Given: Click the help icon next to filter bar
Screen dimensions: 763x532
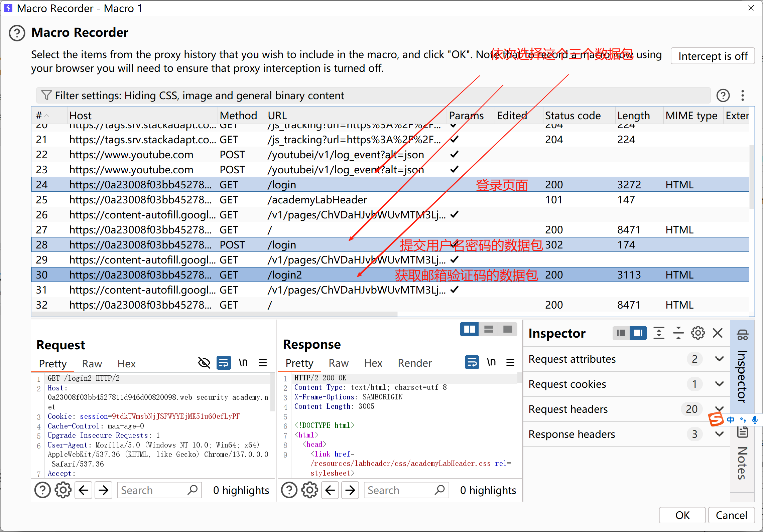Looking at the screenshot, I should coord(723,96).
